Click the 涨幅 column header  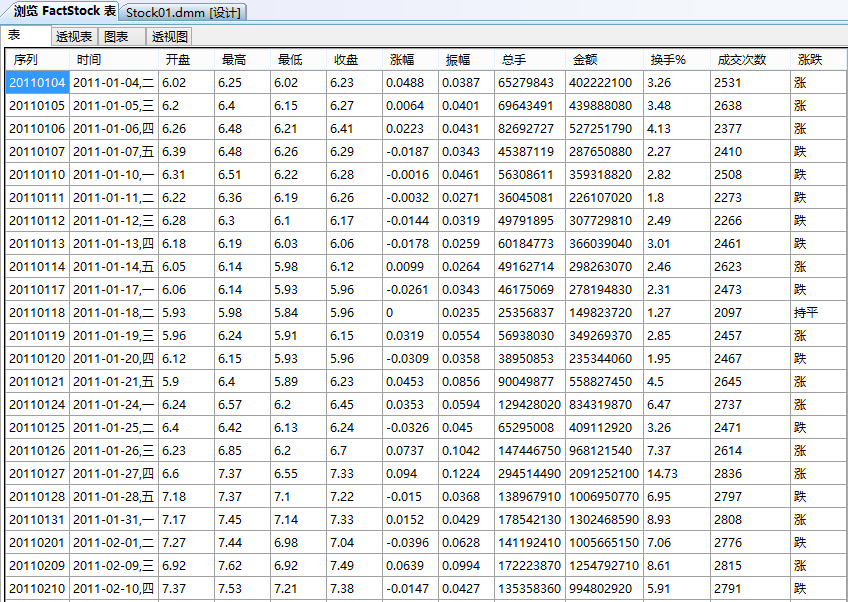[410, 59]
